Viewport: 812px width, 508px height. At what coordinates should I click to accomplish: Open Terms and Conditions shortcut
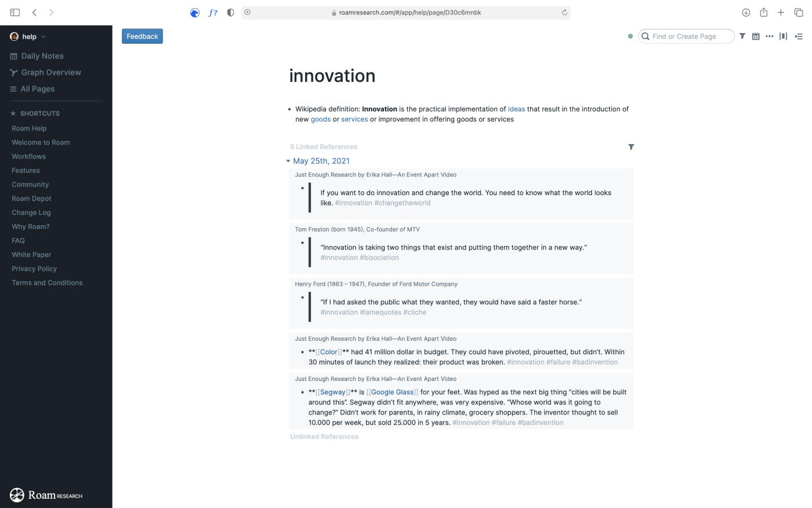coord(47,283)
